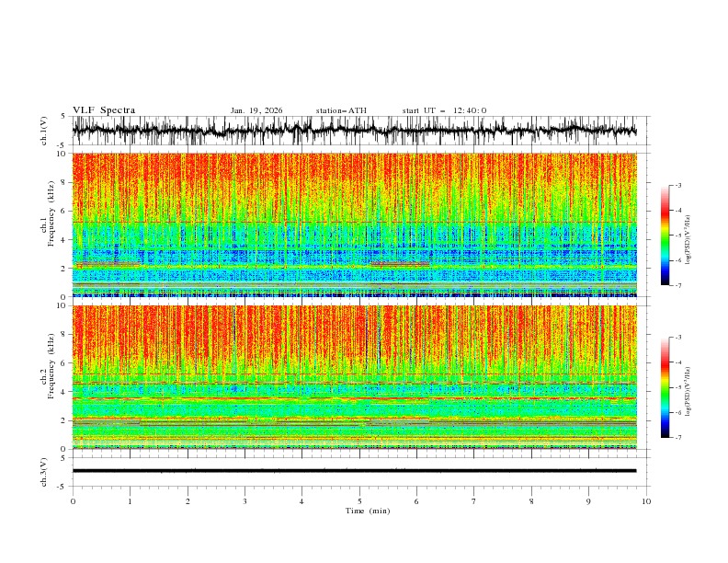
Task: Click the 'station=ATH' label
Action: (341, 110)
